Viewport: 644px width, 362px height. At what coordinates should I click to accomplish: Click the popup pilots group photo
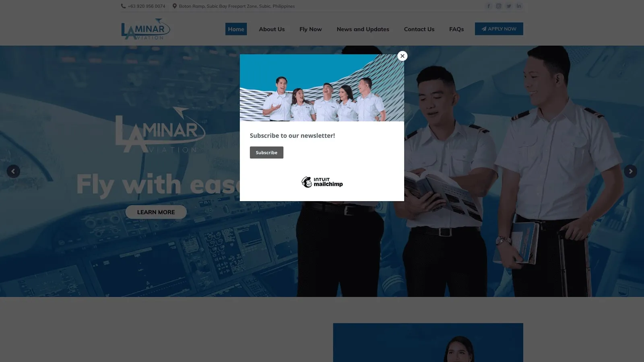[x=322, y=88]
